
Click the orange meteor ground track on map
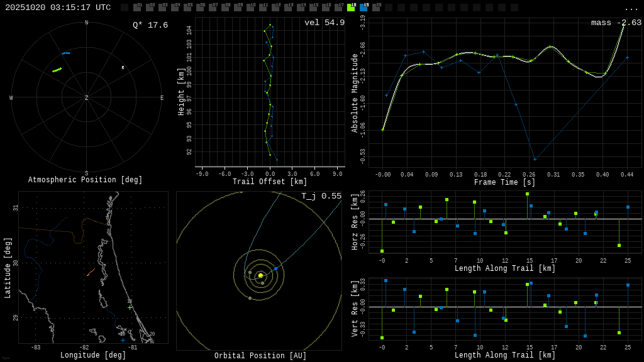[x=91, y=272]
